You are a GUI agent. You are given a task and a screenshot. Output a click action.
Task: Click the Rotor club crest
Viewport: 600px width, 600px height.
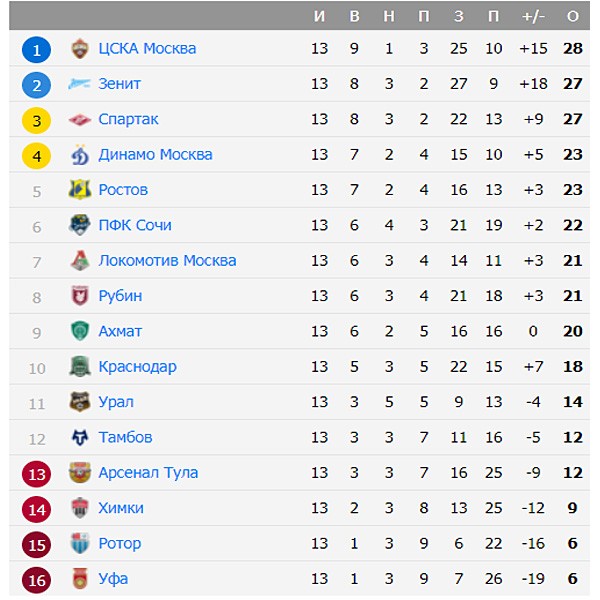[80, 543]
